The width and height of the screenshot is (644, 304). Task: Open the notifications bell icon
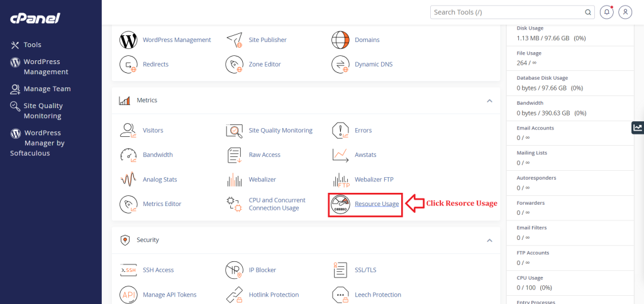pos(607,13)
